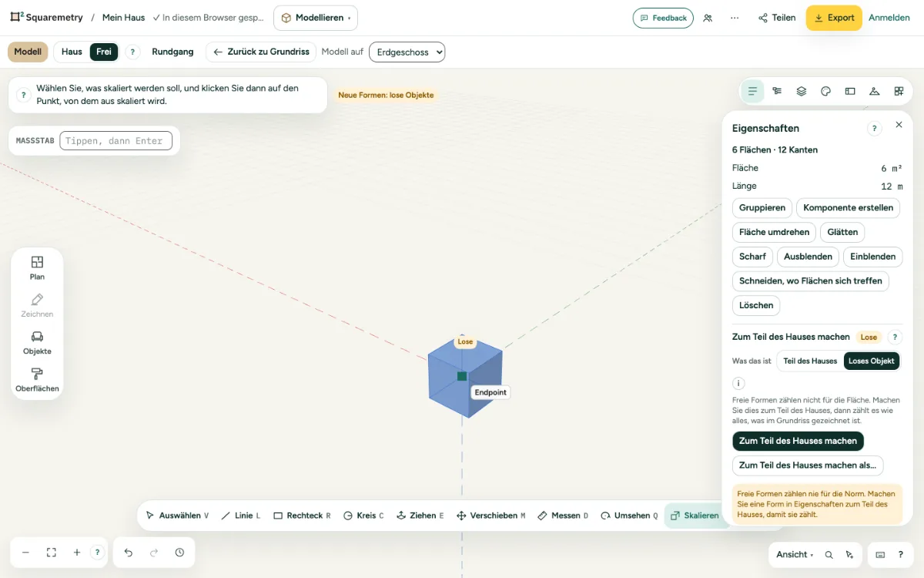Open Objekte furniture library

[x=37, y=342]
